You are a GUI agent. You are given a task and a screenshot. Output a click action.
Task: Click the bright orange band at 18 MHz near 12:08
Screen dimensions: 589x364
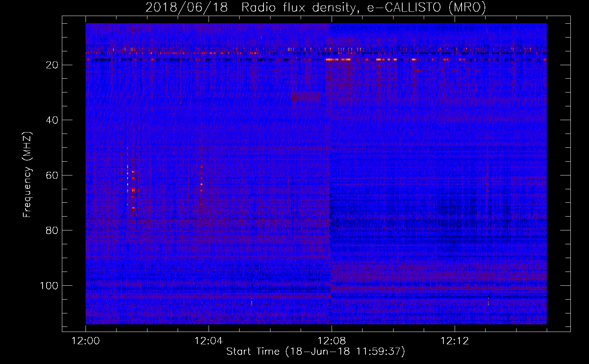click(x=338, y=59)
